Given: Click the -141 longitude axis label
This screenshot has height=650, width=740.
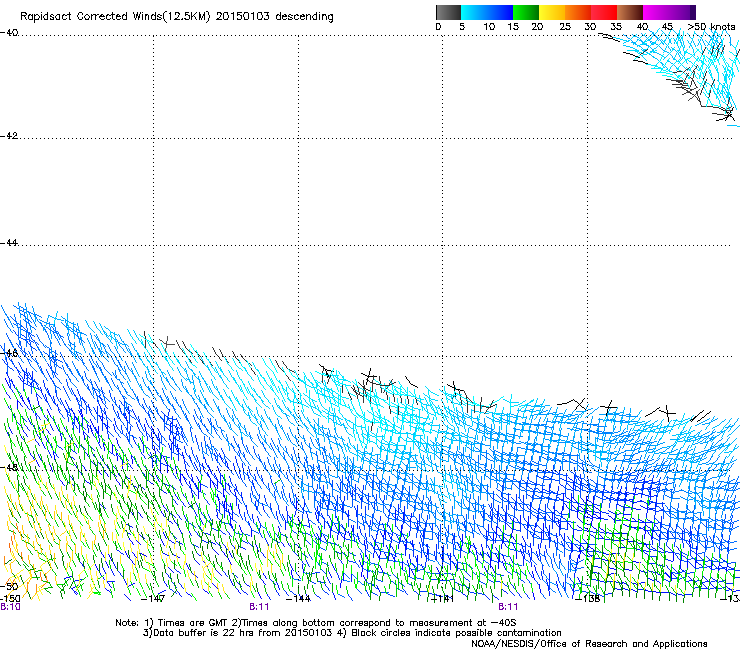Looking at the screenshot, I should tap(443, 599).
